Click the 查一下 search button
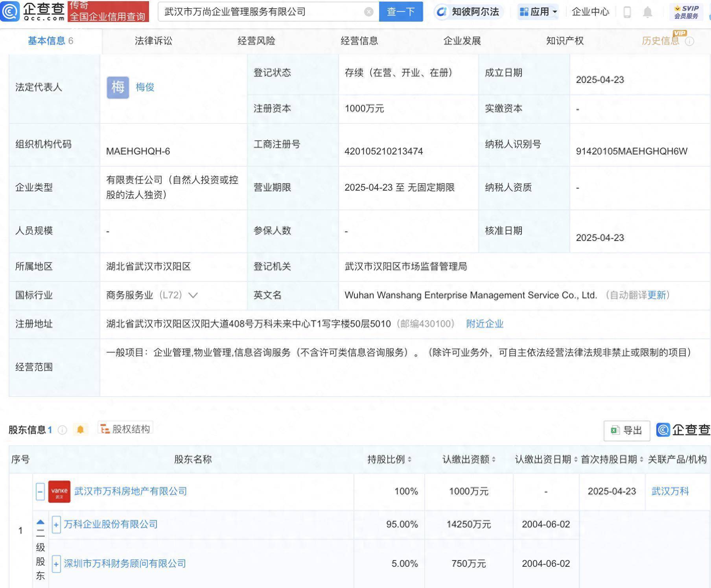Image resolution: width=711 pixels, height=588 pixels. coord(401,12)
